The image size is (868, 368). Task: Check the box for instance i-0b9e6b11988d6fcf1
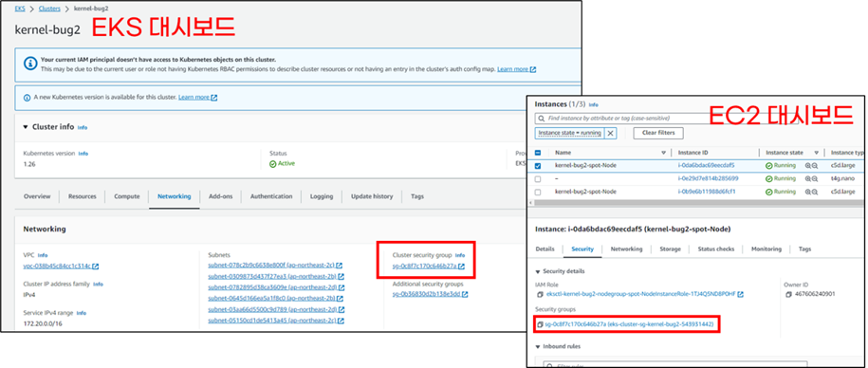point(538,192)
